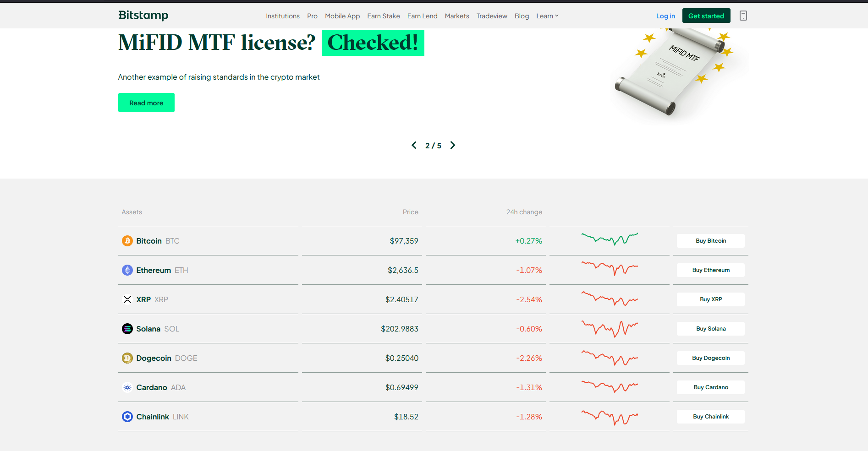The height and width of the screenshot is (451, 868).
Task: Click the Chainlink coin icon
Action: click(x=127, y=417)
